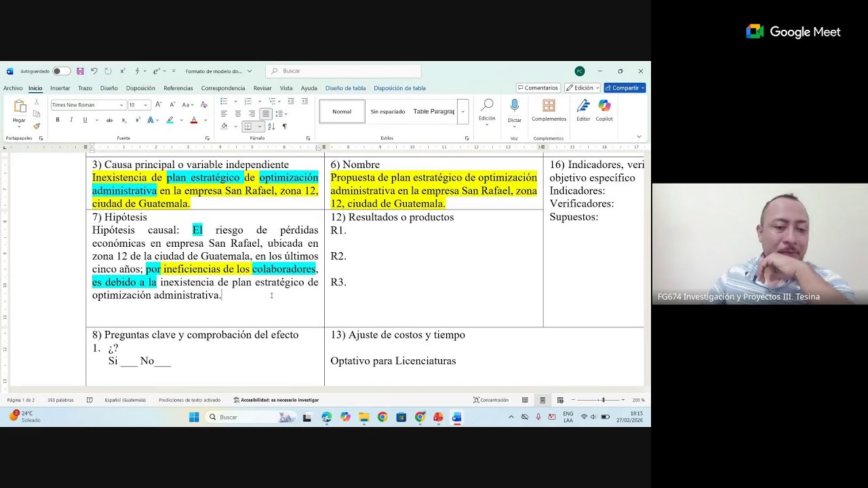Toggle bold formatting

[58, 120]
